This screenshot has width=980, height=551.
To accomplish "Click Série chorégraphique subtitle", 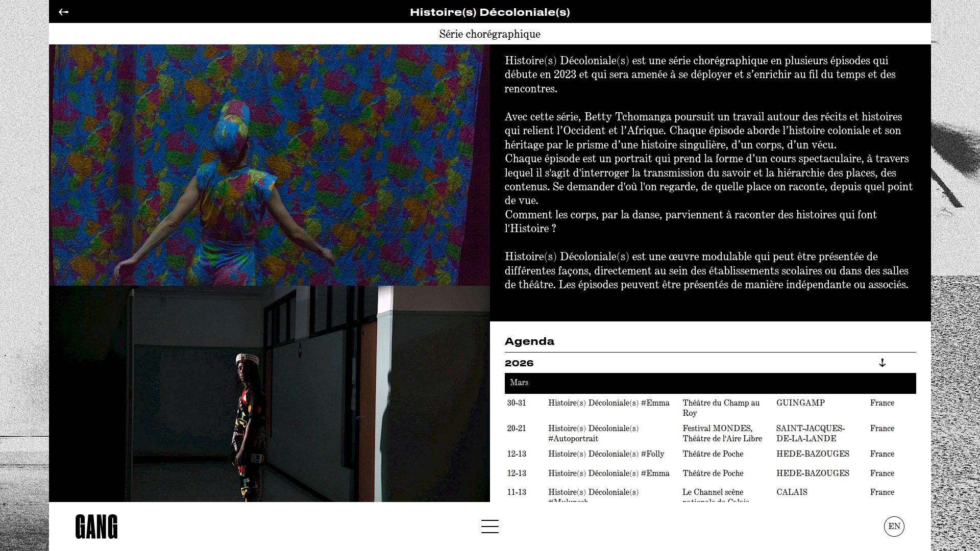I will pos(489,34).
